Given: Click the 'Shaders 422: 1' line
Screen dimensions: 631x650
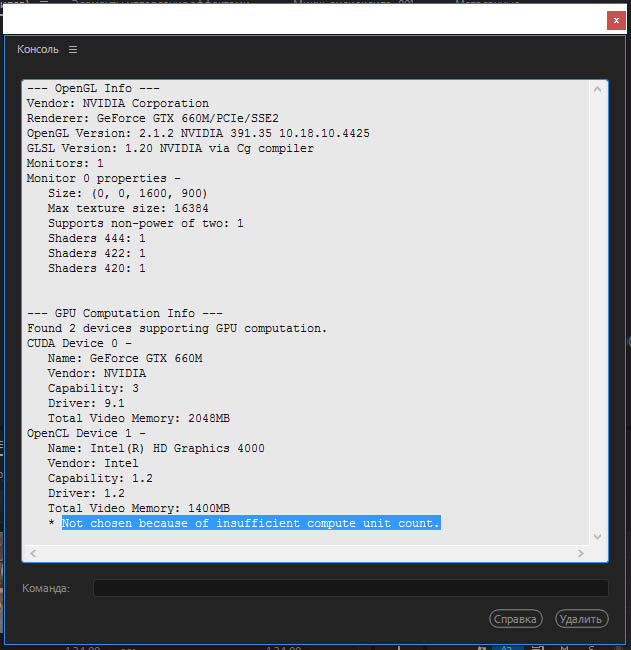Looking at the screenshot, I should pyautogui.click(x=97, y=253).
